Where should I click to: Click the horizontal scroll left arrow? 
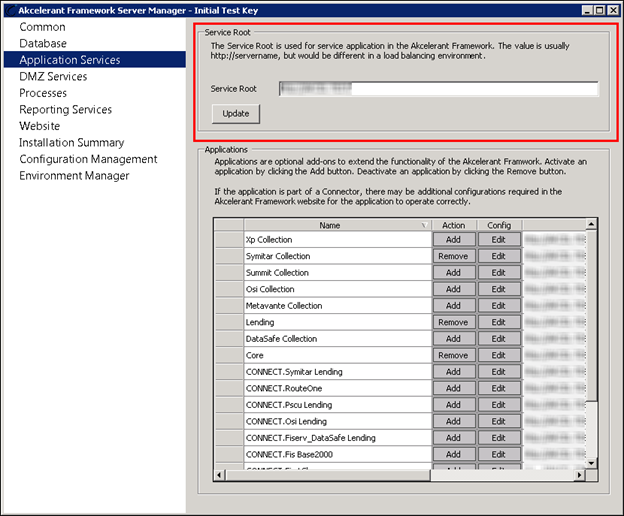[x=219, y=475]
